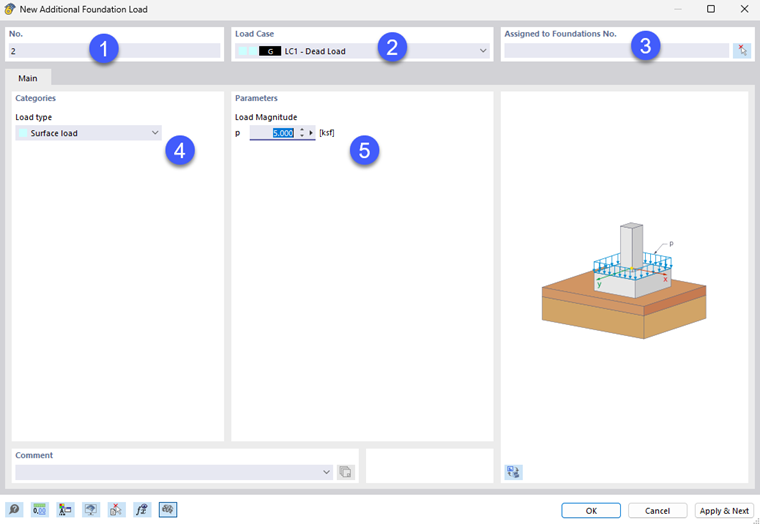
Task: Click the Apply & Next button
Action: click(724, 510)
